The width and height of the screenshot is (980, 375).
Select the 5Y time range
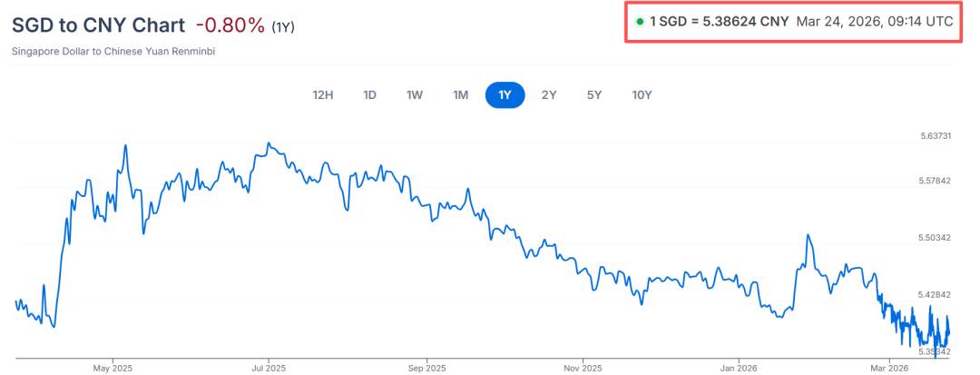click(594, 95)
